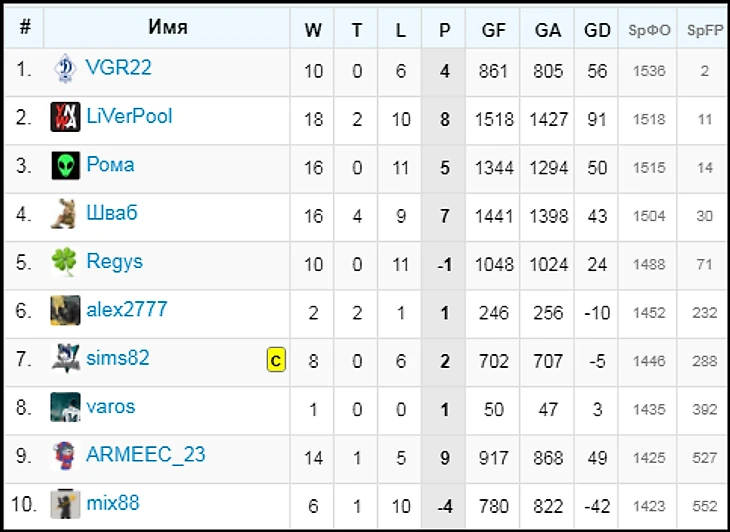
Task: Click mix88's avatar picture
Action: tap(66, 504)
